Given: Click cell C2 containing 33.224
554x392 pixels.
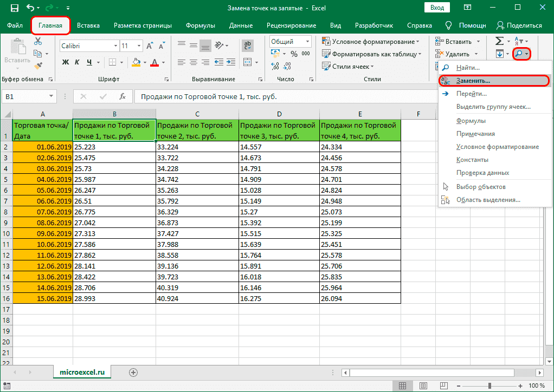Looking at the screenshot, I should pyautogui.click(x=197, y=147).
